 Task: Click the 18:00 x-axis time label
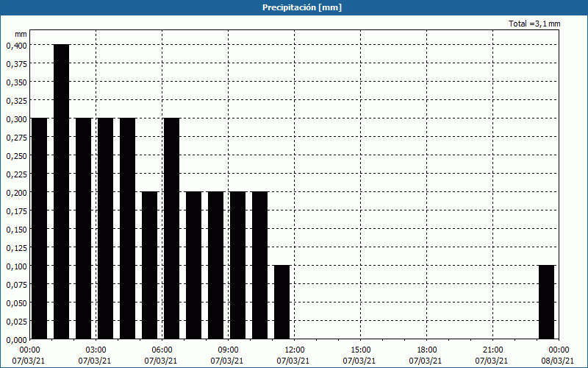(427, 350)
